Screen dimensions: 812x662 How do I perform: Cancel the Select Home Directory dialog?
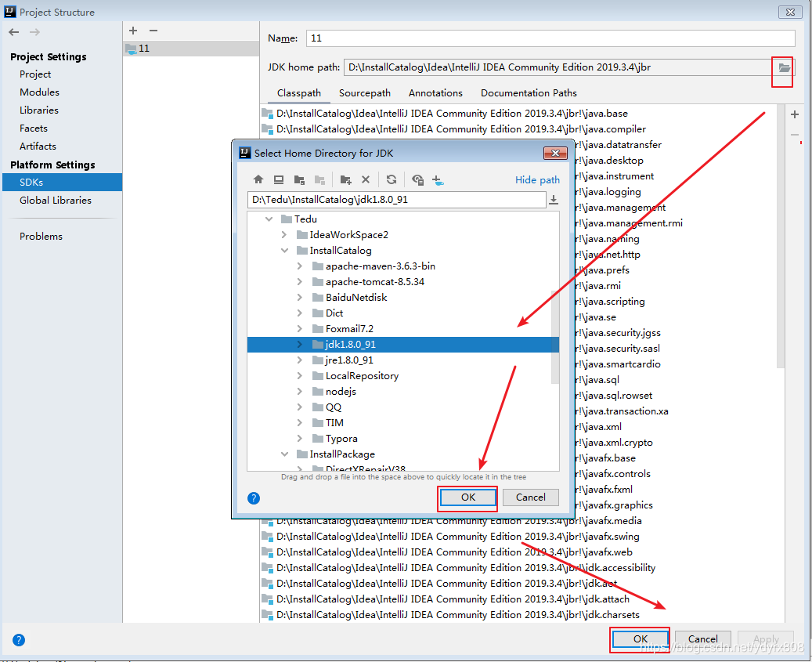[x=531, y=497]
